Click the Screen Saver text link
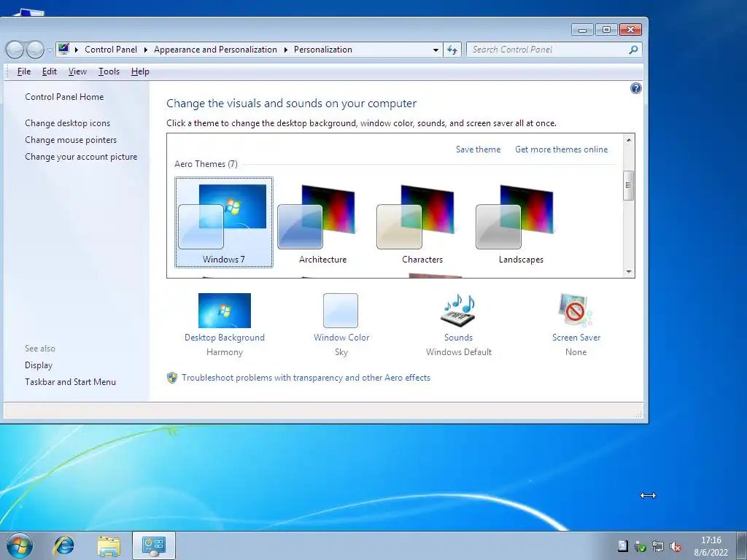 576,337
